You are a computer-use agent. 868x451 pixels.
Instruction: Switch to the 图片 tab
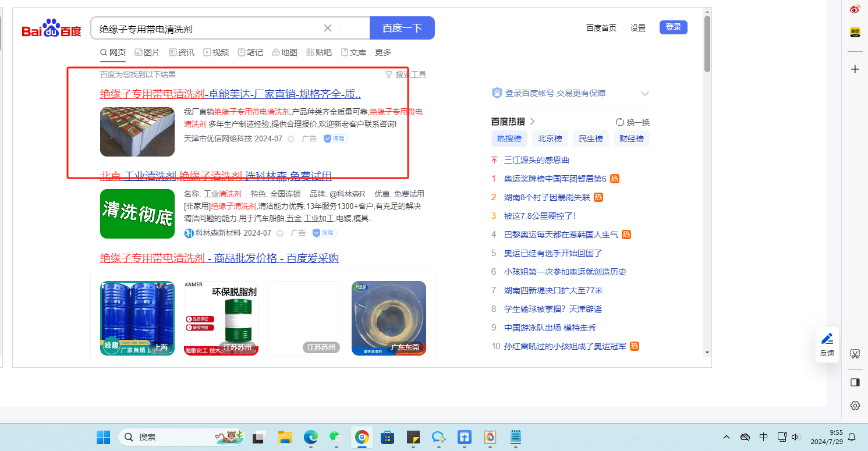pos(147,52)
